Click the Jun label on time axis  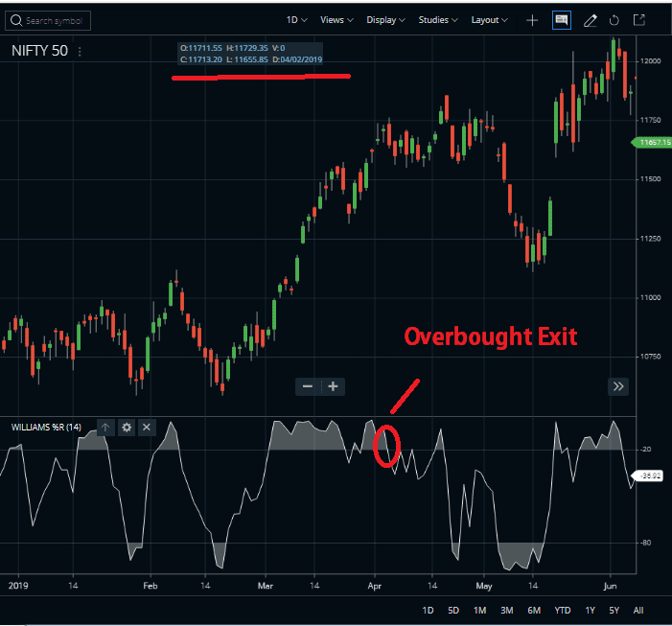point(610,586)
